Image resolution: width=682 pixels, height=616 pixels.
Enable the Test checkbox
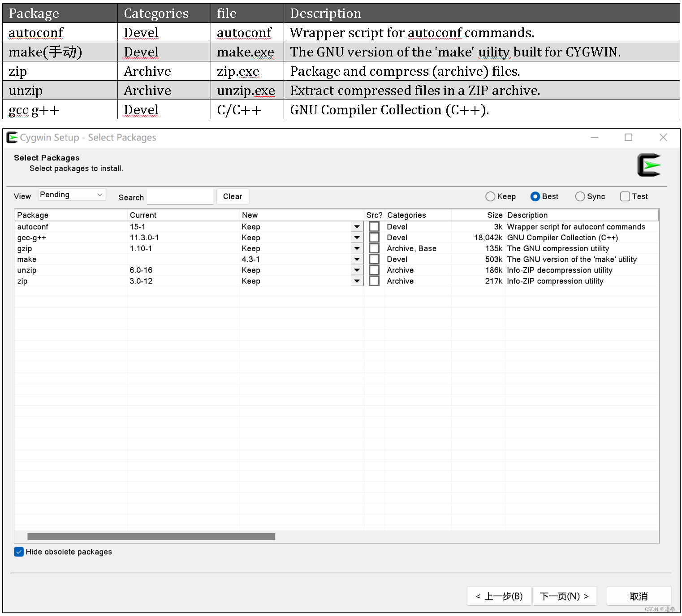point(625,196)
